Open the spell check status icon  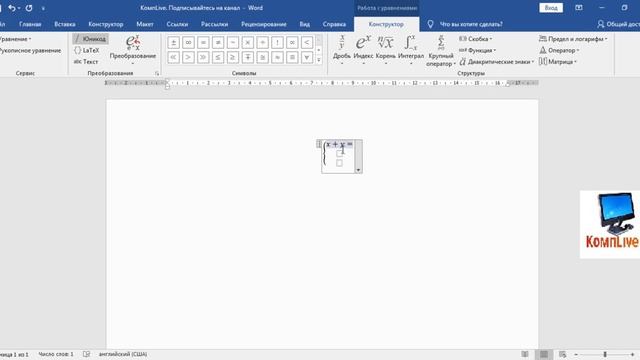click(87, 354)
